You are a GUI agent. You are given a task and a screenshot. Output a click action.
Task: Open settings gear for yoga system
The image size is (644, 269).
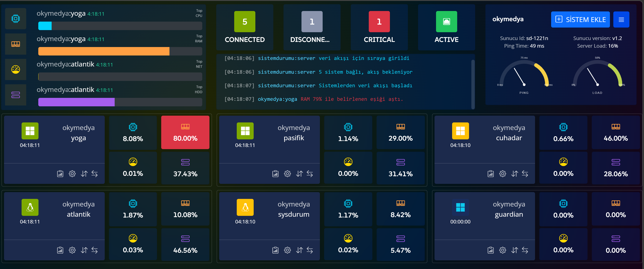[x=72, y=174]
